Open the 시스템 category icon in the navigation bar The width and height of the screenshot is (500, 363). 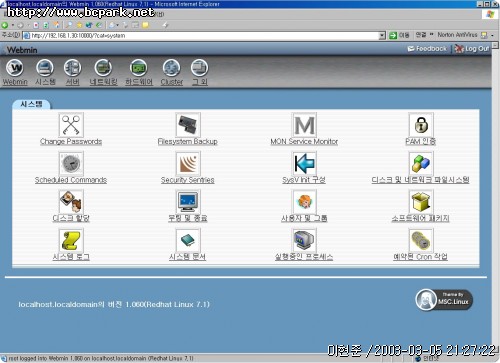click(45, 68)
